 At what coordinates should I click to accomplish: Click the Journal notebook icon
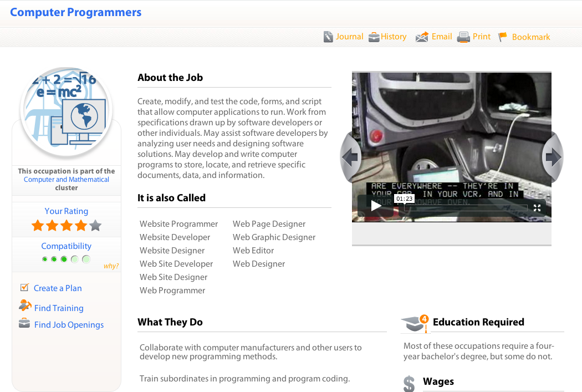click(x=329, y=37)
